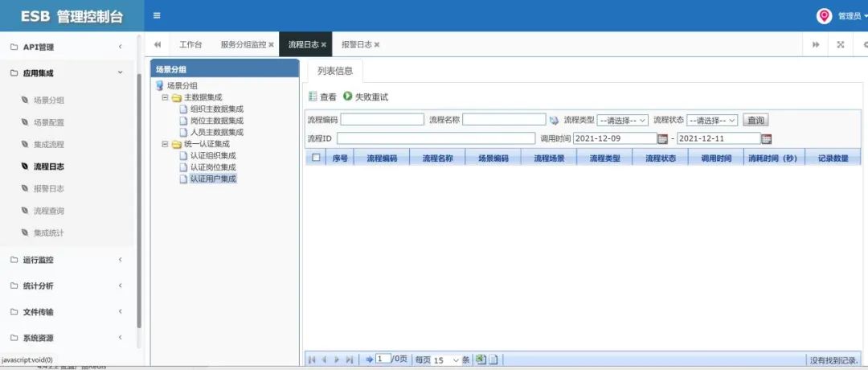This screenshot has width=868, height=370.
Task: Click the fullscreen expand icon
Action: click(841, 45)
